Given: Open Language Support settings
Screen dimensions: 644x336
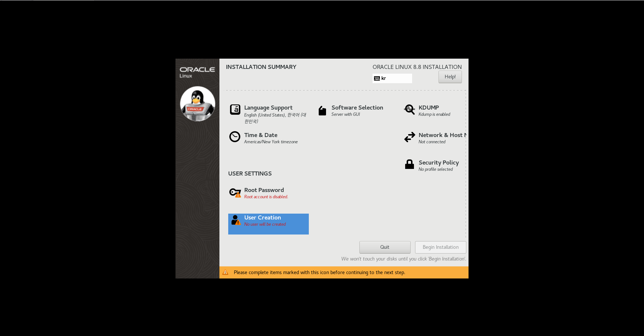Looking at the screenshot, I should pyautogui.click(x=269, y=114).
